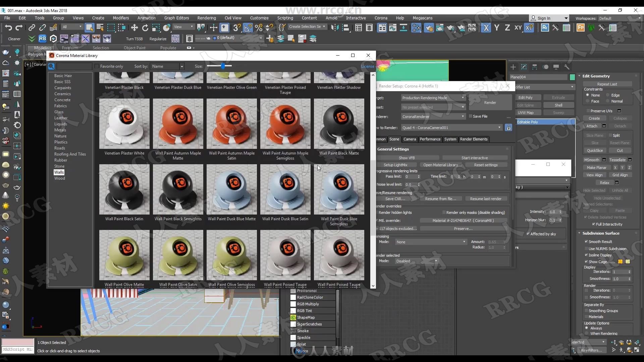
Task: Select Wall Paint Dusk Blue Matte thumbnail
Action: coord(232,189)
